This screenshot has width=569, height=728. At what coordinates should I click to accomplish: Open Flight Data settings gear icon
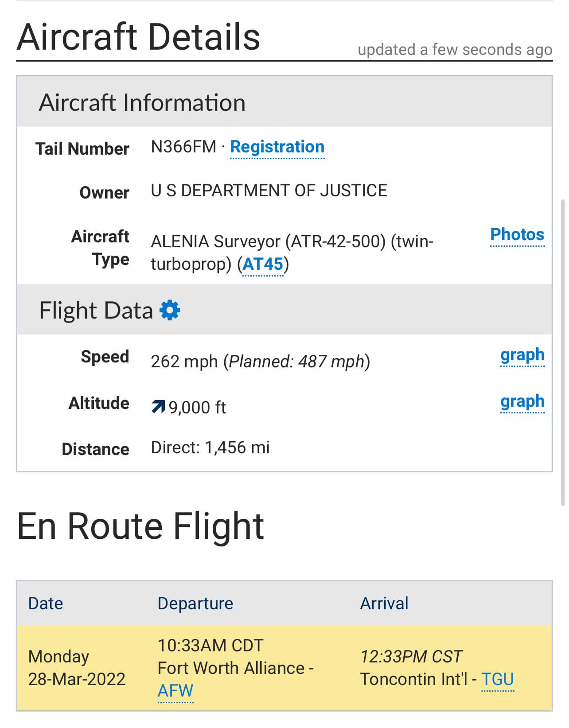[170, 310]
